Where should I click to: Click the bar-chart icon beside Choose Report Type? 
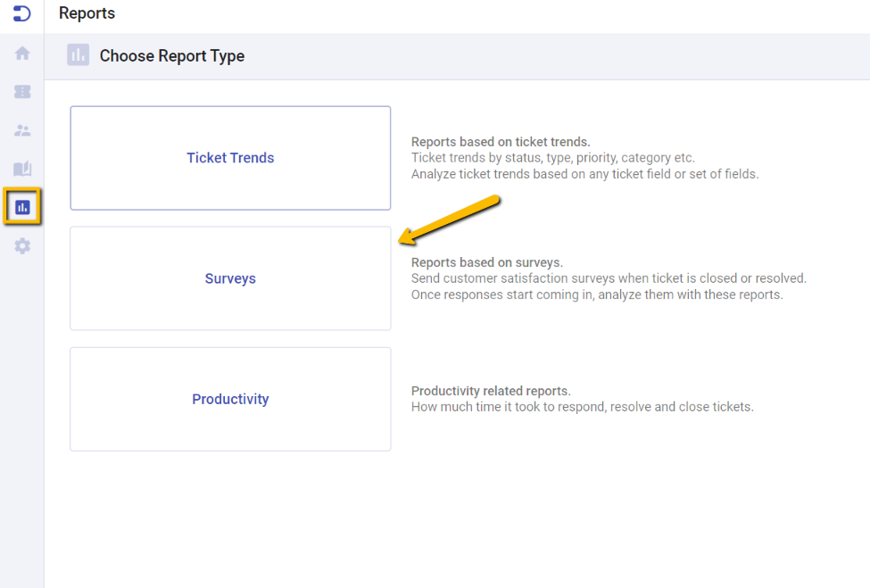tap(78, 55)
